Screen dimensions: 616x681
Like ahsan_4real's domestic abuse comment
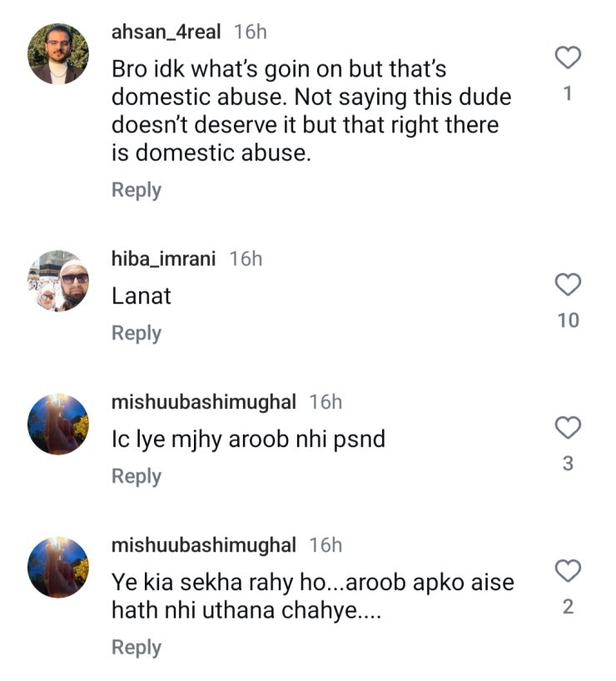coord(568,58)
